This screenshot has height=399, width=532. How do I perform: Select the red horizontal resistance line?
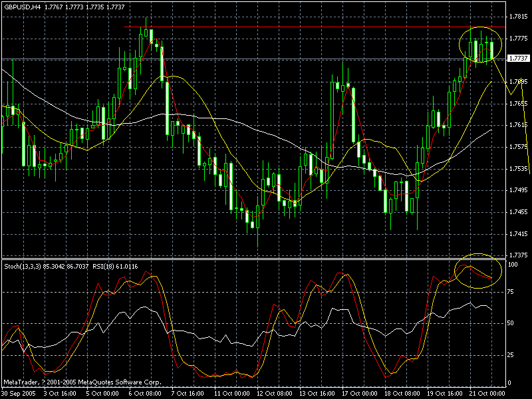pos(299,27)
